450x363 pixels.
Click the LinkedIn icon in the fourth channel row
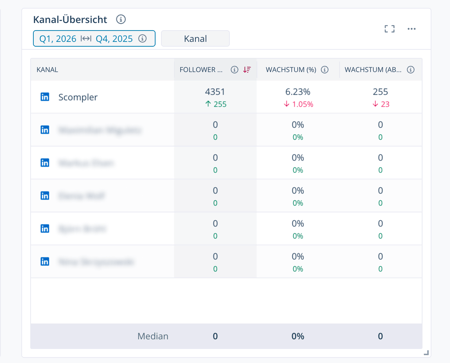45,195
